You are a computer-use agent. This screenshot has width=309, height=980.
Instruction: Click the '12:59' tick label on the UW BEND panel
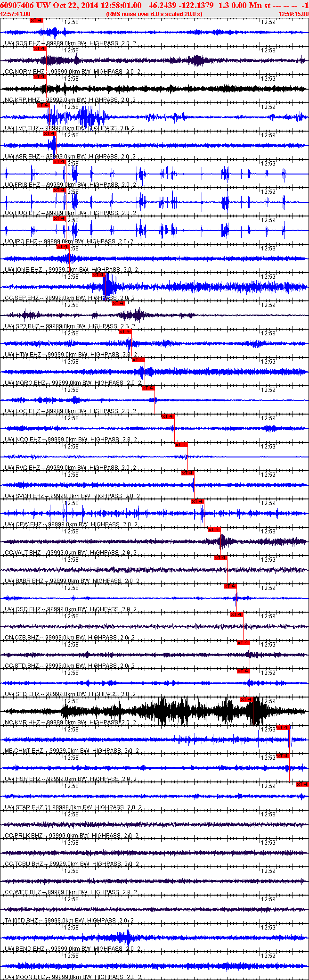click(268, 927)
